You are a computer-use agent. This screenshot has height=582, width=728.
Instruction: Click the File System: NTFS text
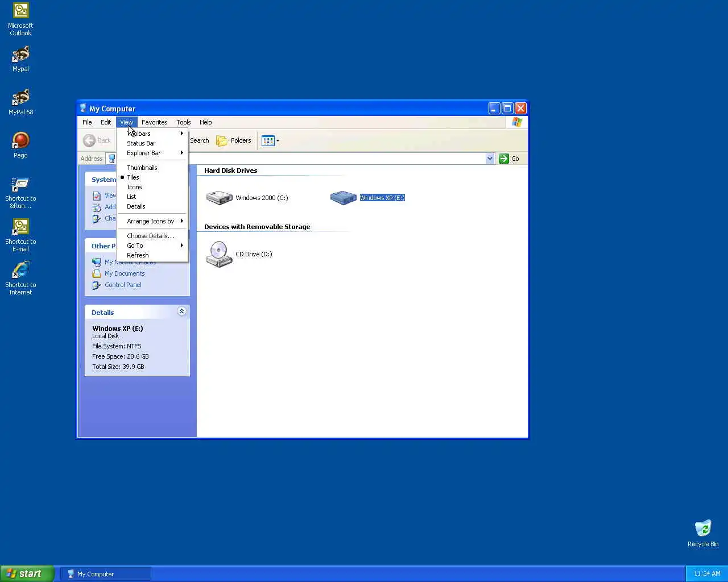click(117, 346)
